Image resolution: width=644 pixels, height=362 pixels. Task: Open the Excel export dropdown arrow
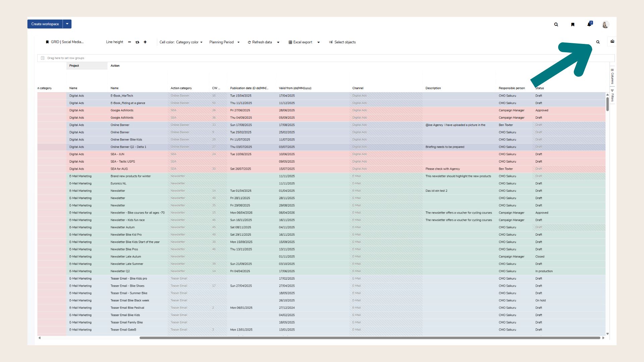pos(319,42)
